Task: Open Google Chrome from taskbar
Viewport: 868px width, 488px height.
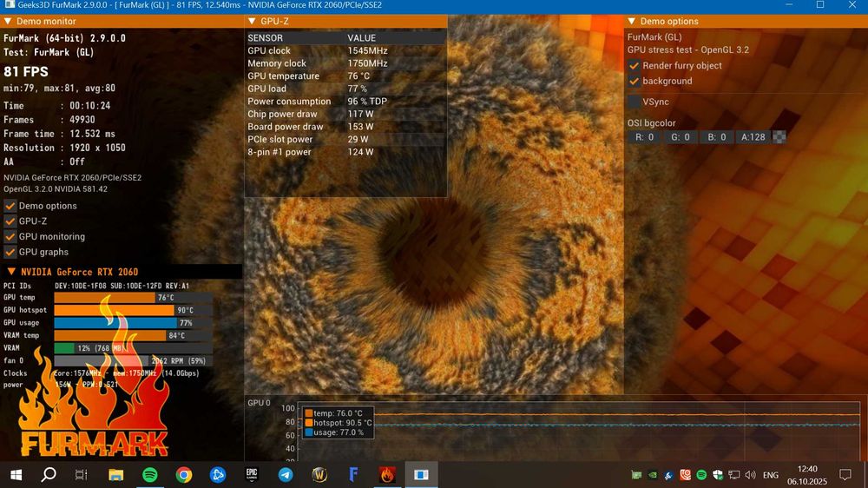Action: point(184,475)
